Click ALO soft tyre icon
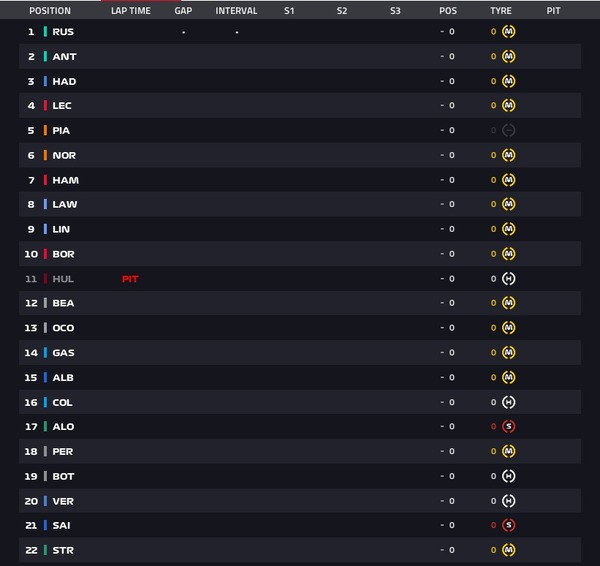Screen dimensions: 600x566 [x=508, y=426]
